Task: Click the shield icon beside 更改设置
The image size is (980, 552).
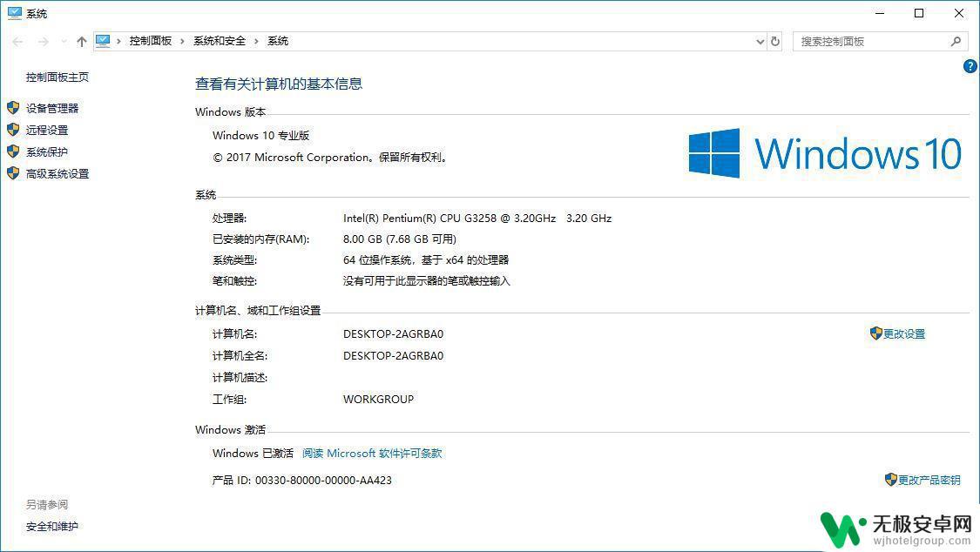Action: (875, 333)
